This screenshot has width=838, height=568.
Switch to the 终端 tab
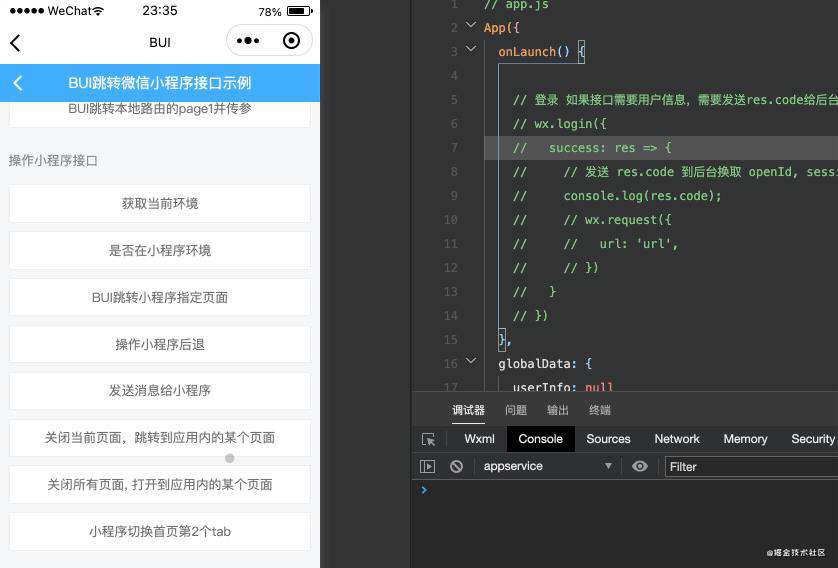[x=600, y=410]
